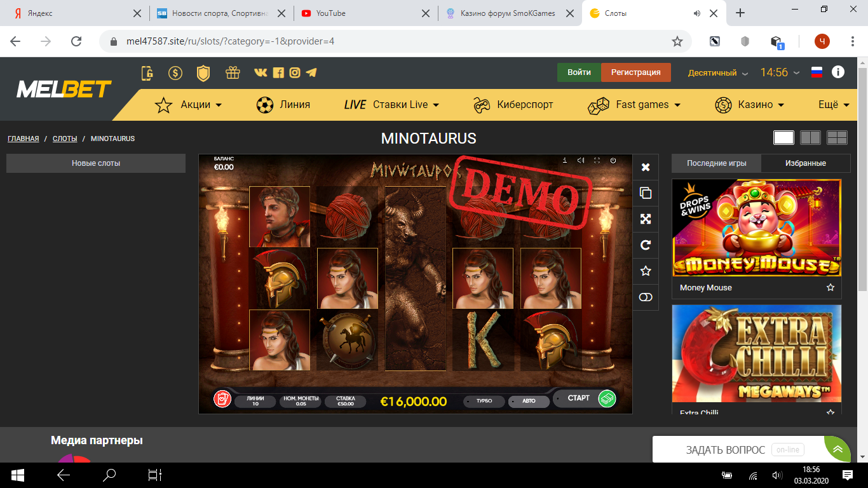The height and width of the screenshot is (488, 868).
Task: Reload the game with refresh icon
Action: coord(646,245)
